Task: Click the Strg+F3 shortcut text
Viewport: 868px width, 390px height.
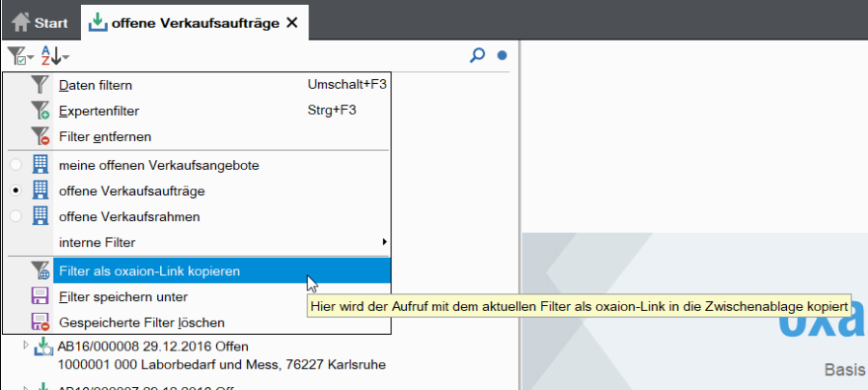Action: click(x=332, y=110)
